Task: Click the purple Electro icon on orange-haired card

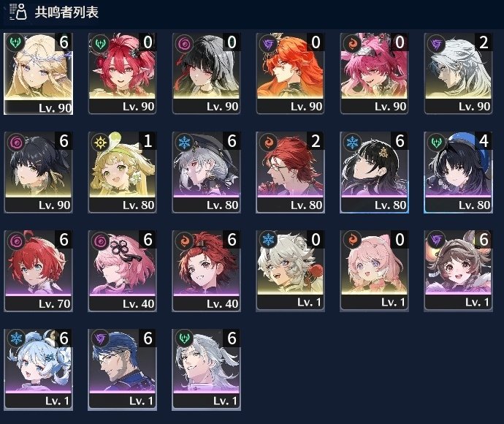Action: click(268, 43)
